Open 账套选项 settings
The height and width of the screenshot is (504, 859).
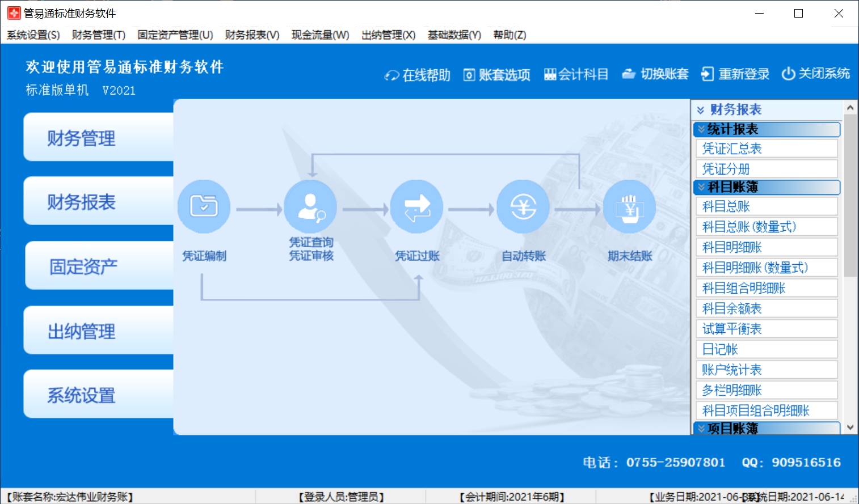coord(497,75)
